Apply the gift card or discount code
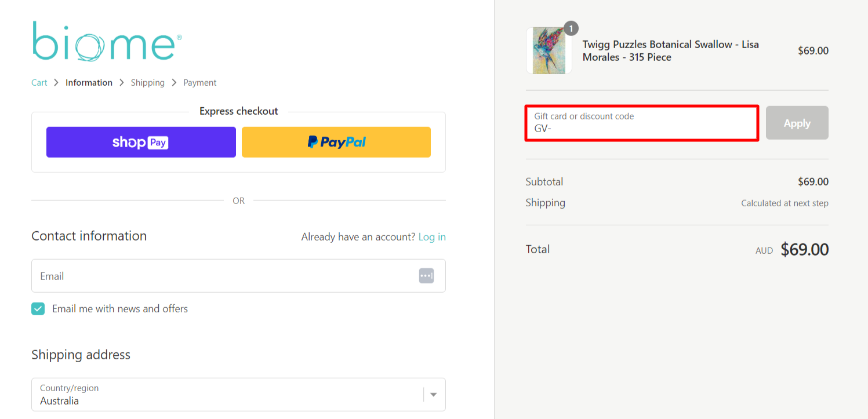Image resolution: width=868 pixels, height=419 pixels. [x=797, y=123]
